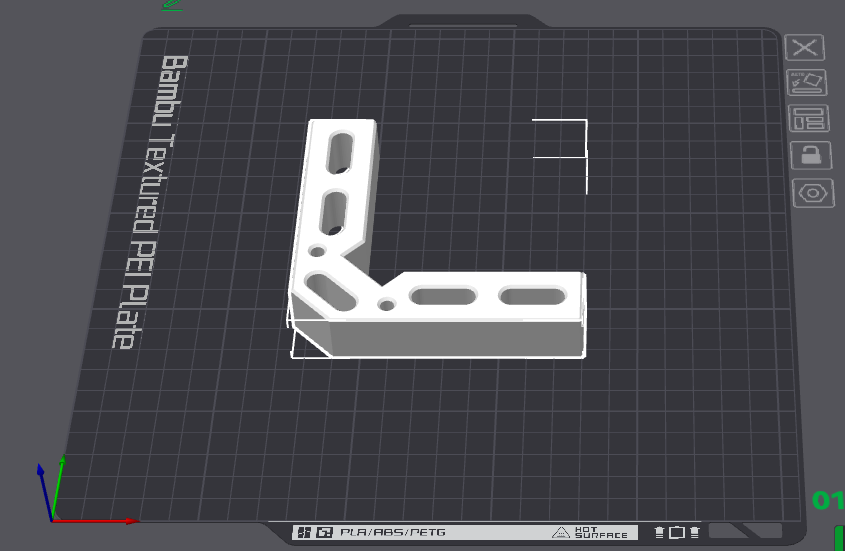Auto orient objects on this plate
The height and width of the screenshot is (551, 845).
pos(807,82)
